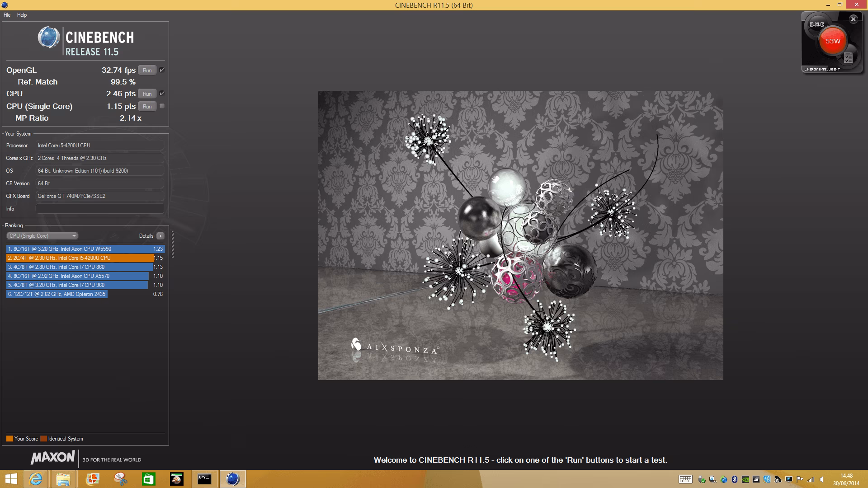Image resolution: width=868 pixels, height=488 pixels.
Task: Open the checklist icon on power widget
Action: (x=848, y=58)
